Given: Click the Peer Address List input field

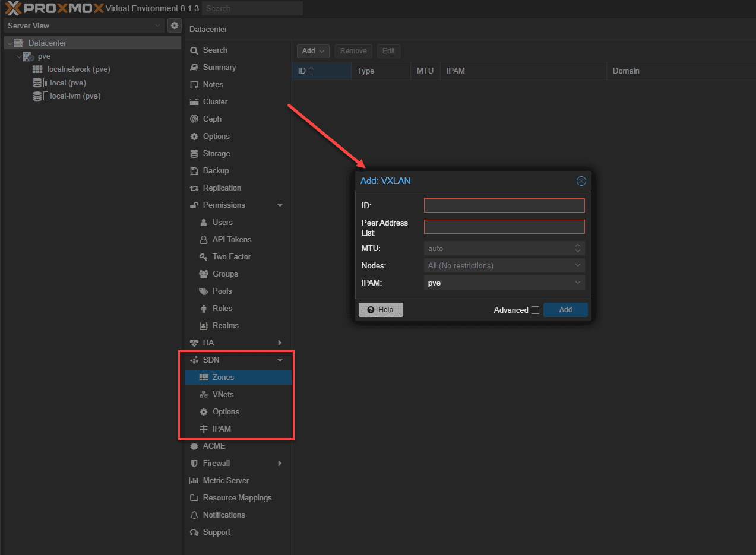Looking at the screenshot, I should [x=504, y=227].
